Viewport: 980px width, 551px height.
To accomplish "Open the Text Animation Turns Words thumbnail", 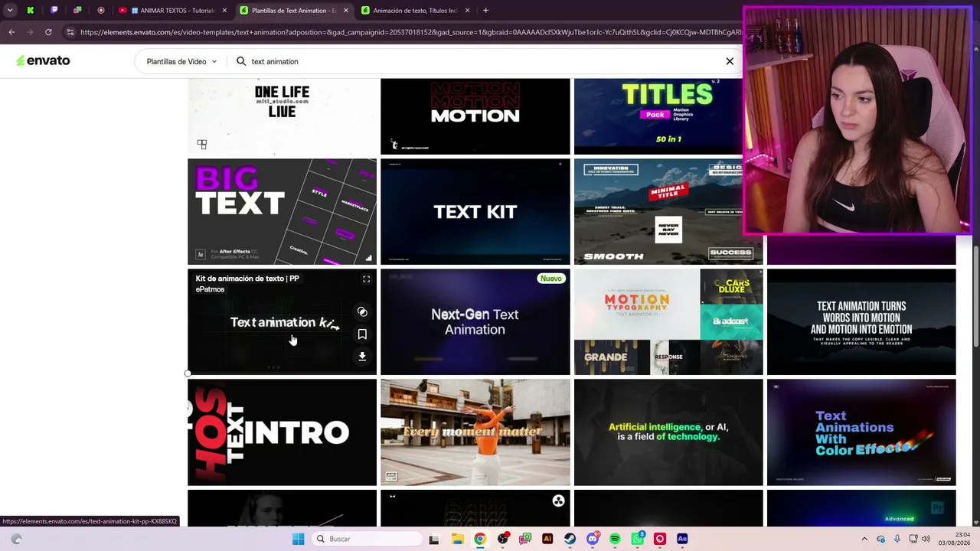I will point(861,322).
